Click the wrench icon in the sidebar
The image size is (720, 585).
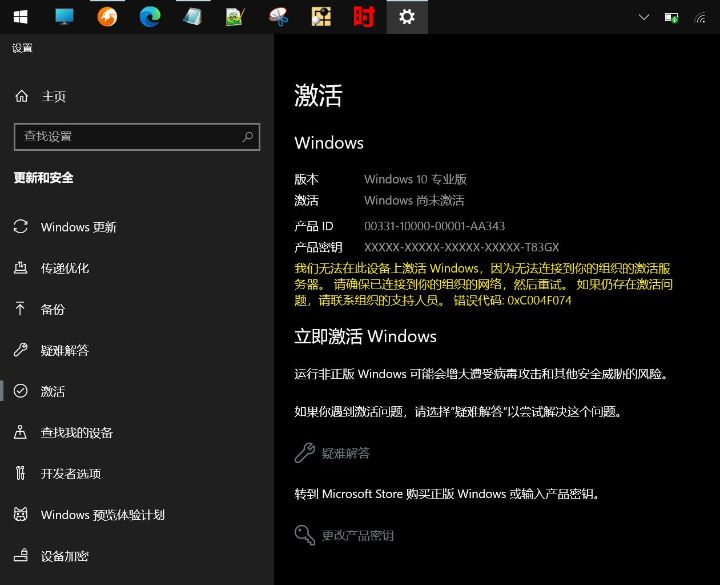click(20, 350)
